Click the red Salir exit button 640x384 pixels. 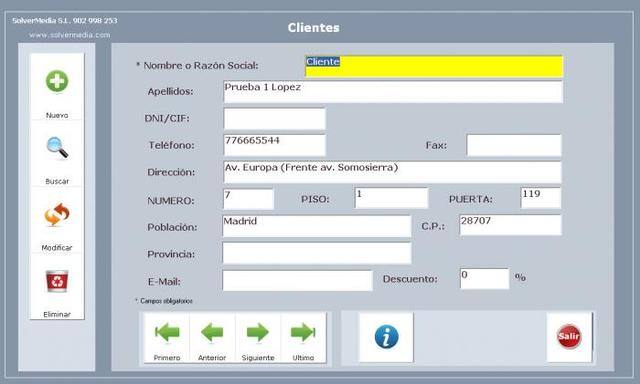pyautogui.click(x=569, y=336)
